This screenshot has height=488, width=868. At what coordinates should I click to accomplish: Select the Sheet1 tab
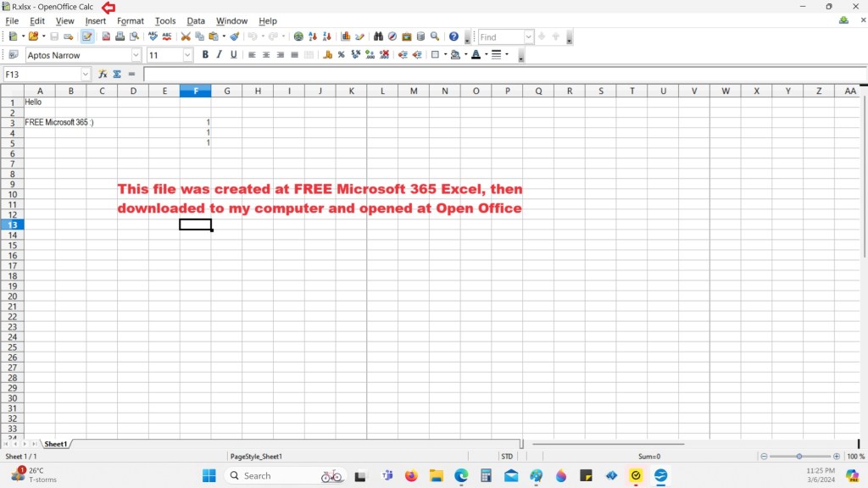point(56,444)
